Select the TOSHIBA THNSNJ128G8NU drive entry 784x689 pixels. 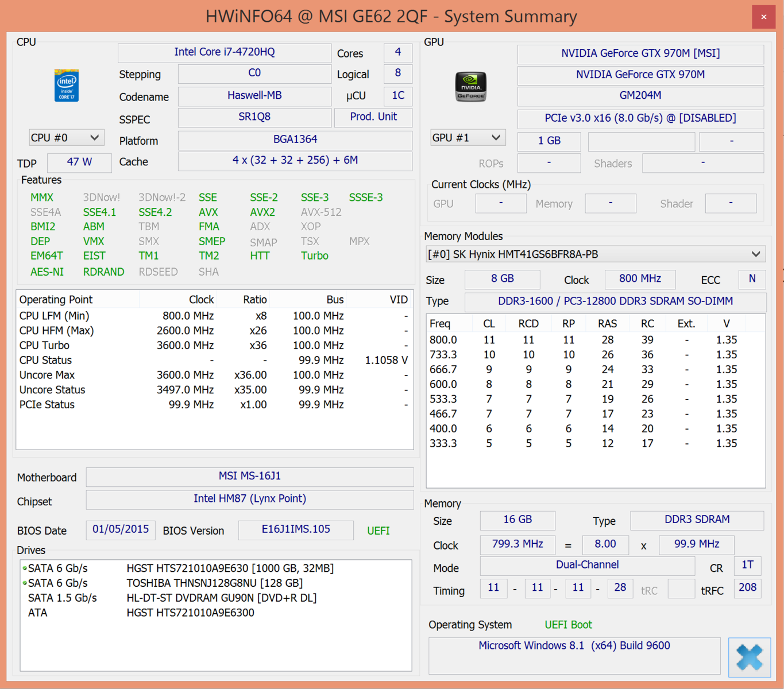click(x=215, y=583)
